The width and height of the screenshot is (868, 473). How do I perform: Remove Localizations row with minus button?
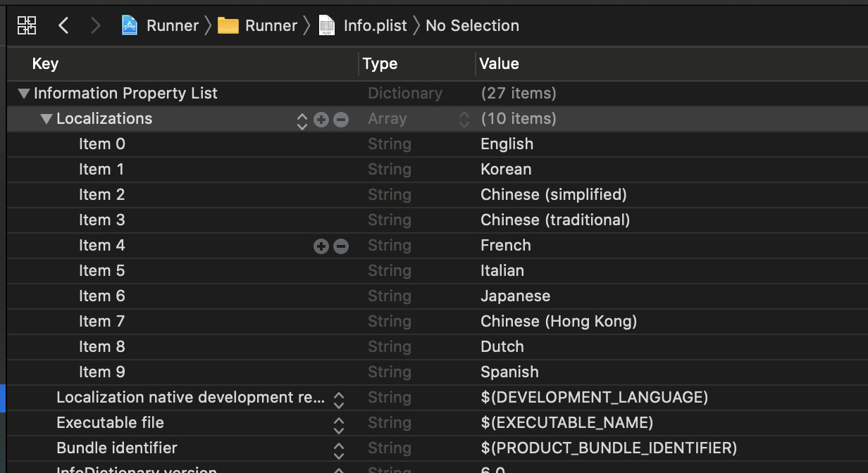pyautogui.click(x=341, y=120)
